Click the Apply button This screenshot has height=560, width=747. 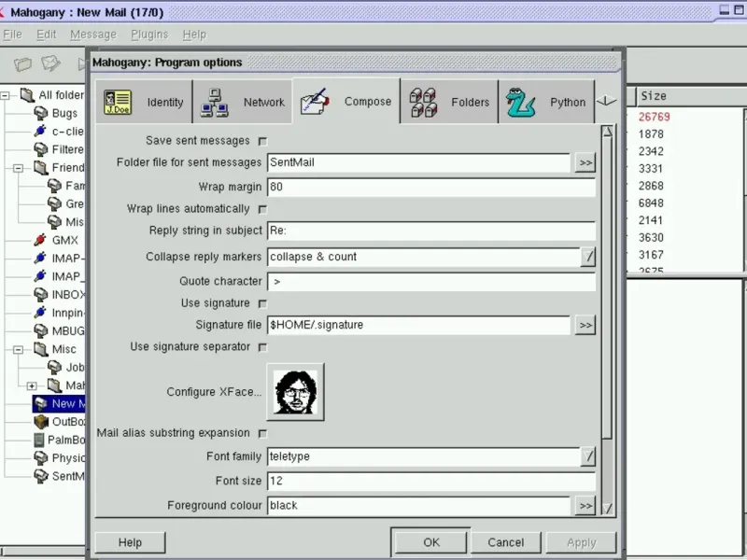pos(581,542)
